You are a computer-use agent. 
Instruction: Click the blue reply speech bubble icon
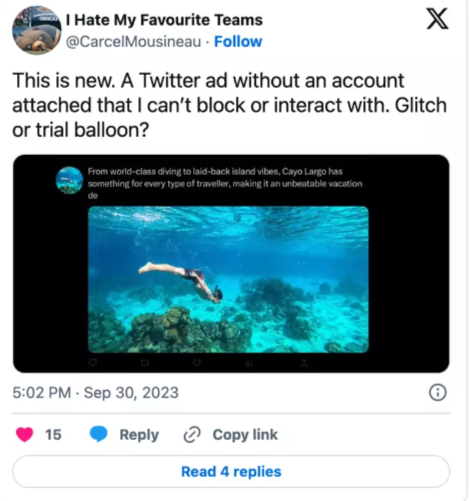pyautogui.click(x=99, y=434)
